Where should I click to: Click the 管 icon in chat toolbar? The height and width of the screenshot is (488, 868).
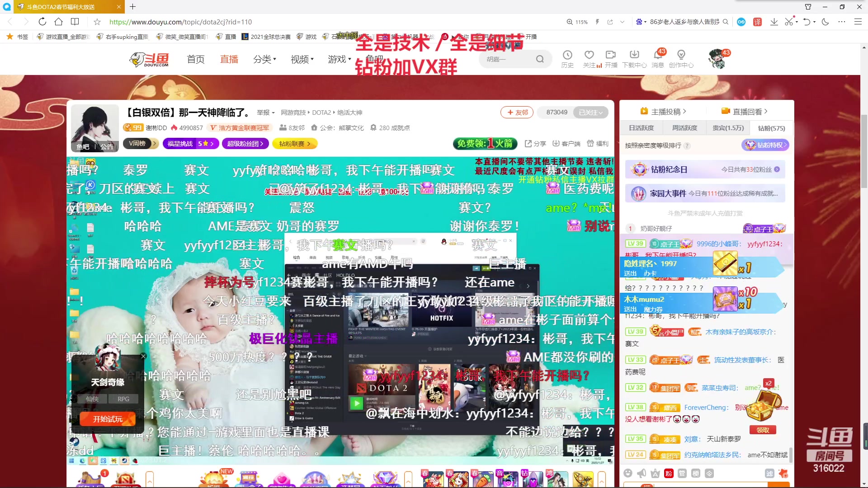pyautogui.click(x=682, y=473)
